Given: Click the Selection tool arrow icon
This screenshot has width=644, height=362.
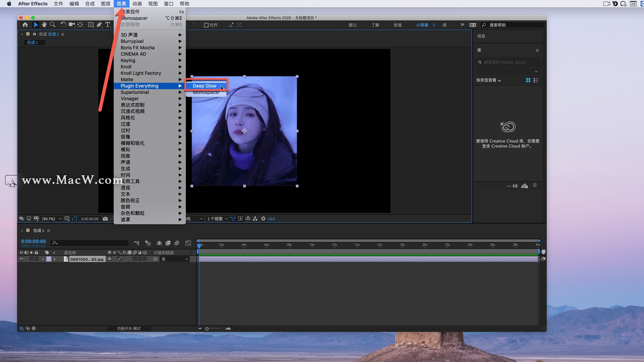Looking at the screenshot, I should (35, 25).
